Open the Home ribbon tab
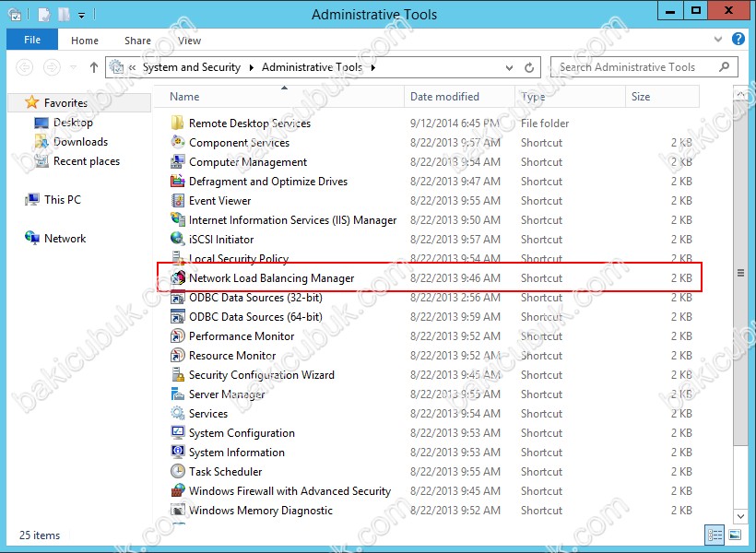Screen dimensions: 756x553 (x=85, y=41)
